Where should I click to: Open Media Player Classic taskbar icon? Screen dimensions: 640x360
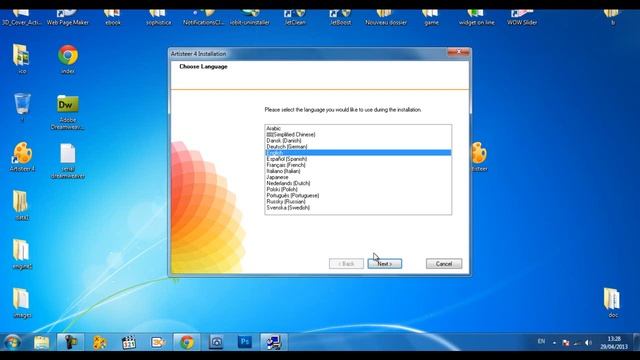(x=129, y=342)
